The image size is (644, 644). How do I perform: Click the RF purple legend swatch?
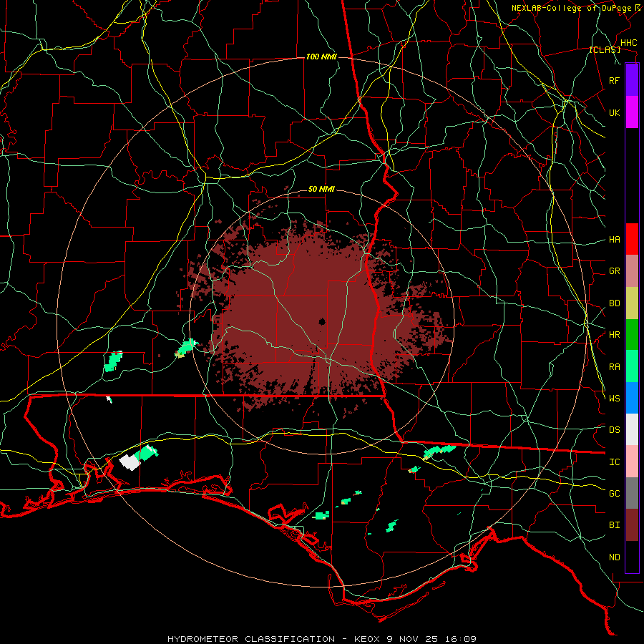pyautogui.click(x=632, y=80)
